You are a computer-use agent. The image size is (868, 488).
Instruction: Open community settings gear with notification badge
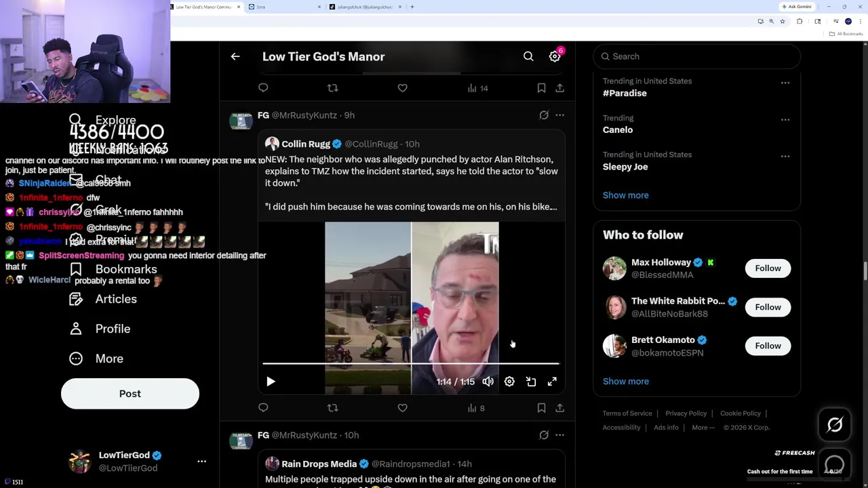pos(555,57)
